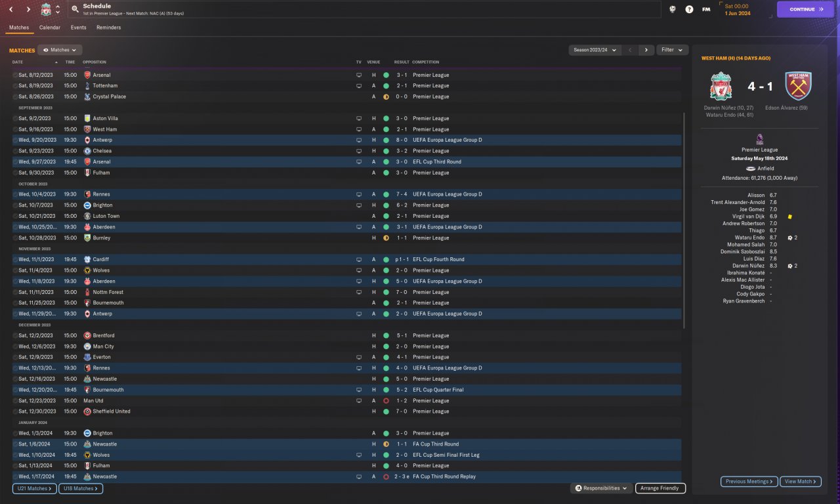
Task: Toggle the marker on the Wed, 9/20/2023 row
Action: pyautogui.click(x=15, y=140)
